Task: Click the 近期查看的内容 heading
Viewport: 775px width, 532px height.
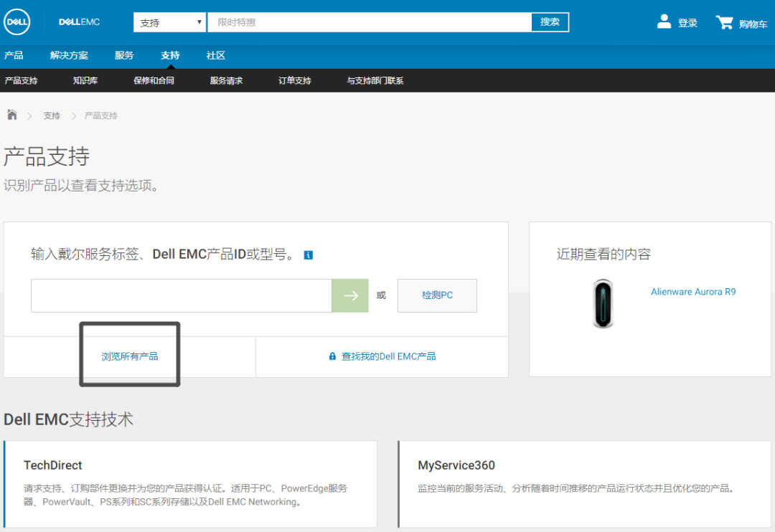Action: (603, 254)
